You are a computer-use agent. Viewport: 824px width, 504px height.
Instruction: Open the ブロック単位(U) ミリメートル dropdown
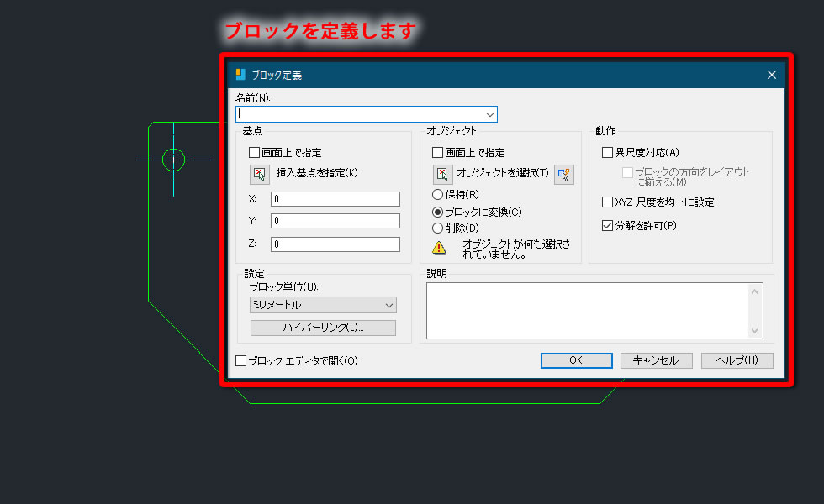pos(323,305)
